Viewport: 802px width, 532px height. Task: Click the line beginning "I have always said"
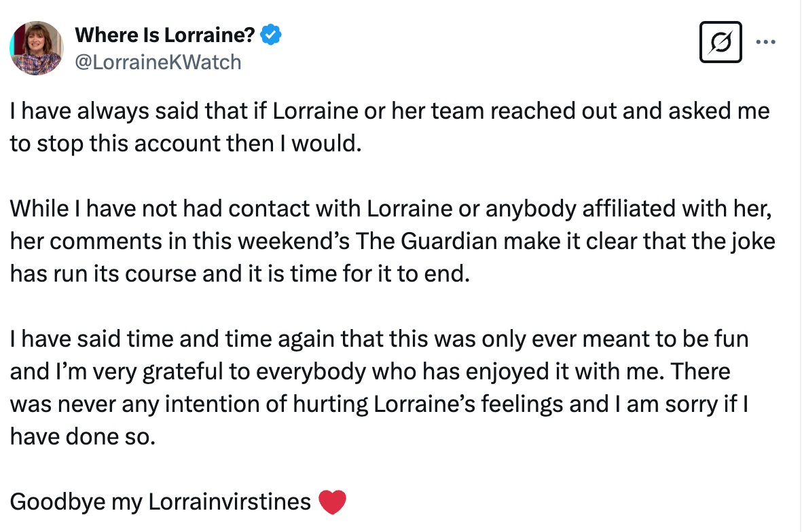(390, 111)
